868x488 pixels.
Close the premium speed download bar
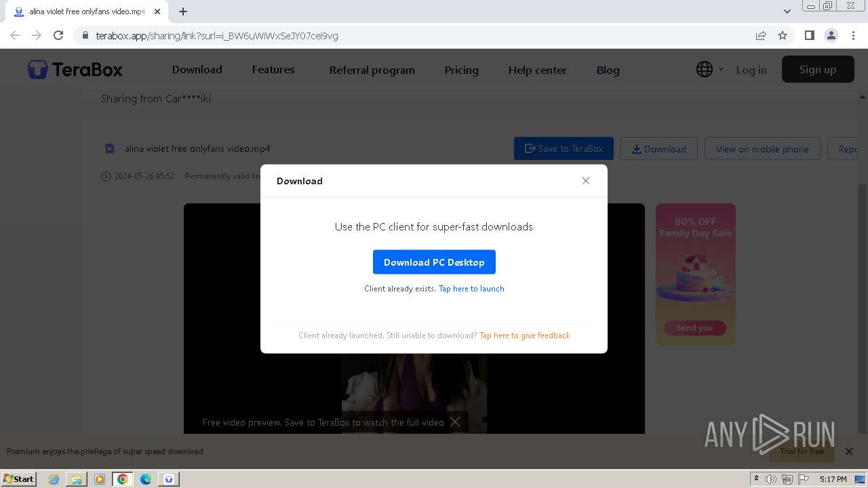tap(848, 451)
